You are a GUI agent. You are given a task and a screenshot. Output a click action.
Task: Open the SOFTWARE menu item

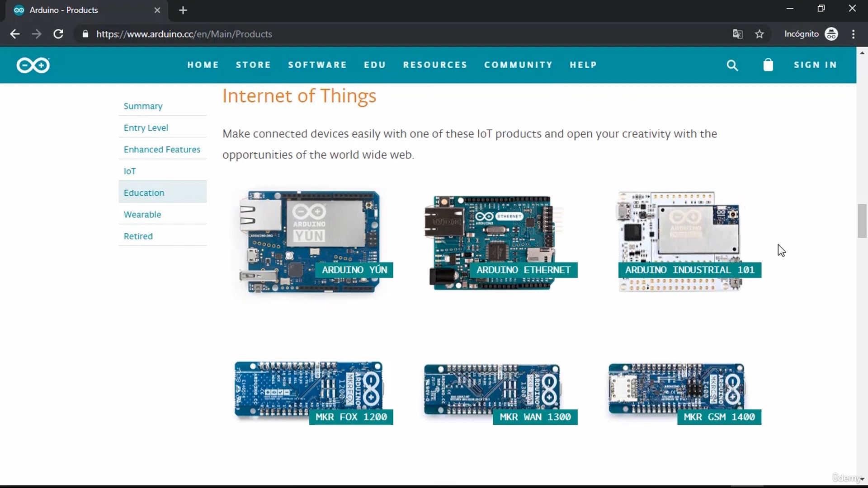coord(317,65)
